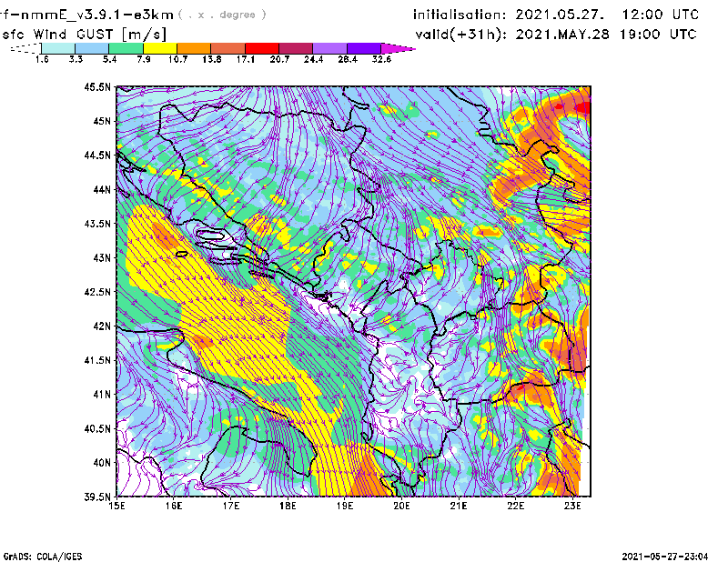Click the light blue legend color swatch
Viewport: 728px width, 562px height.
[x=92, y=48]
